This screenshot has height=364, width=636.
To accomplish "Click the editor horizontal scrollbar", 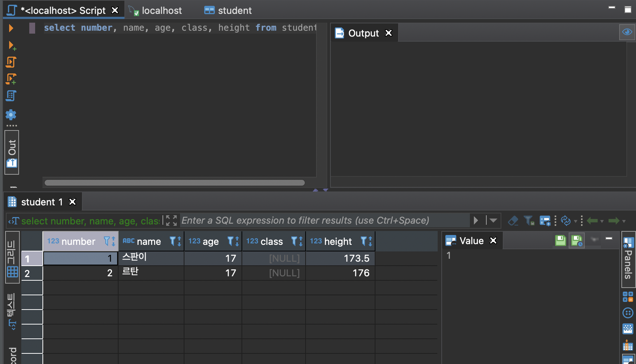I will 175,182.
